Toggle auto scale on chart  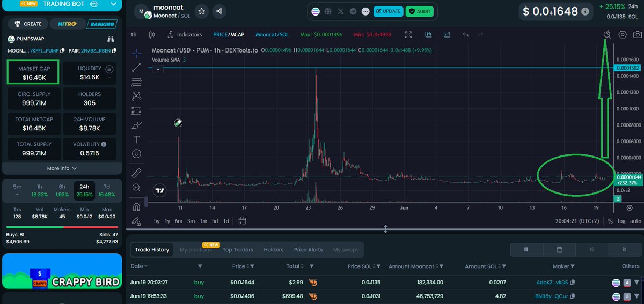pyautogui.click(x=635, y=221)
